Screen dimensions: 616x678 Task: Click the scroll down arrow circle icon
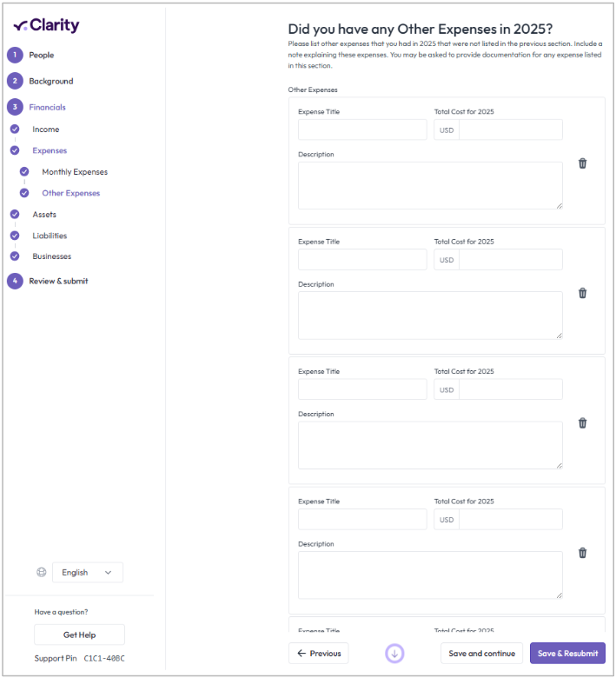pos(394,654)
